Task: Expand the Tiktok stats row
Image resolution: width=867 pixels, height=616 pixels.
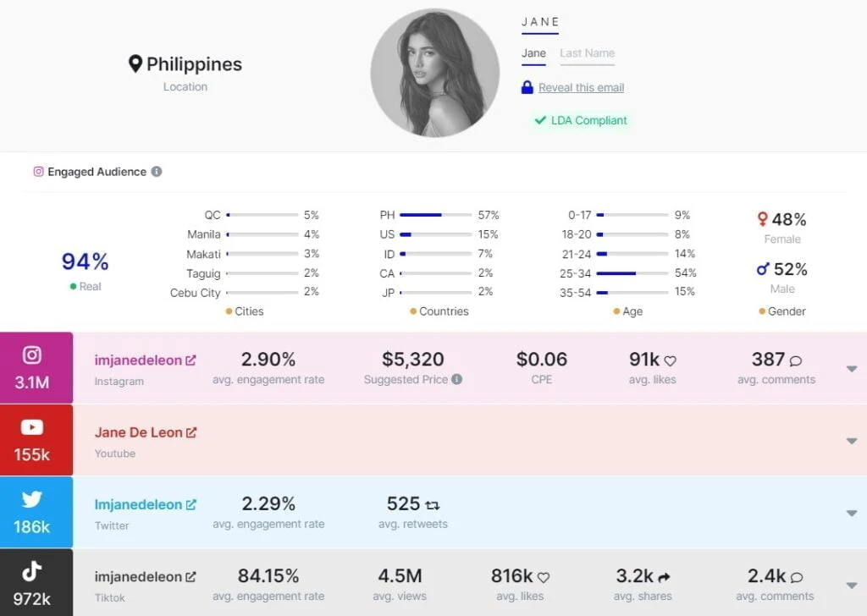Action: [x=851, y=585]
